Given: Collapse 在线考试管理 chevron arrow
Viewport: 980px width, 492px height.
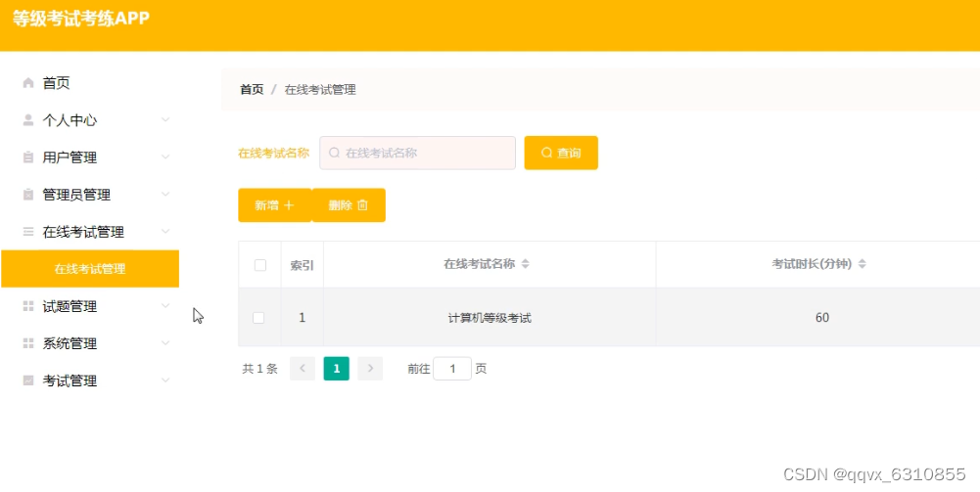Looking at the screenshot, I should coord(165,232).
